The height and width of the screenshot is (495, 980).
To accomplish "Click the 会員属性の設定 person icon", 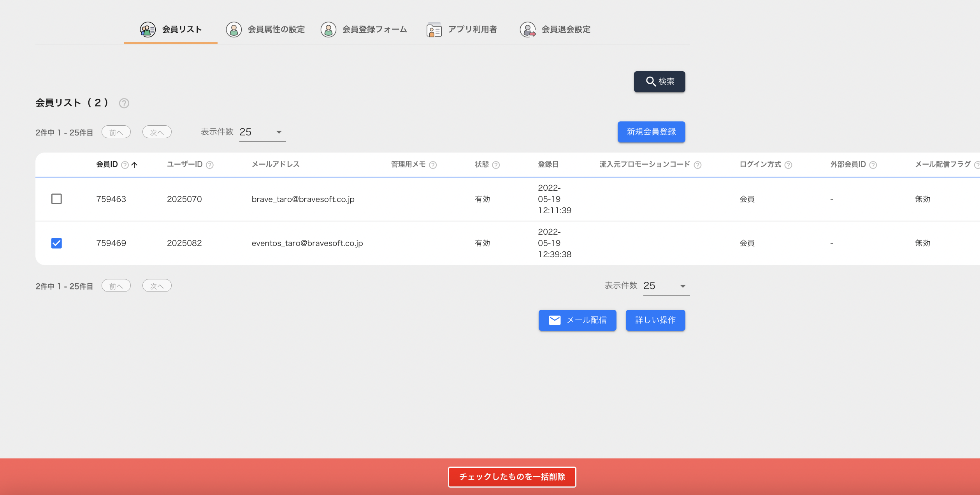I will (234, 30).
